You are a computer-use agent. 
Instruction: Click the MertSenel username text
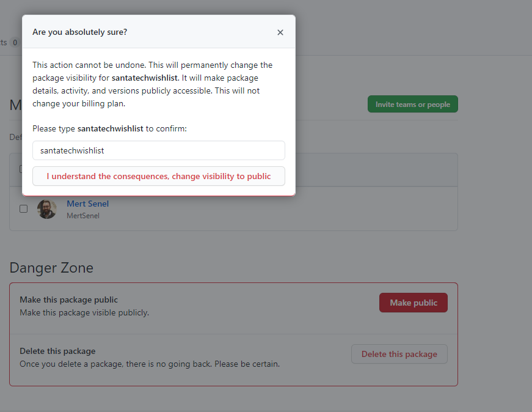(83, 216)
